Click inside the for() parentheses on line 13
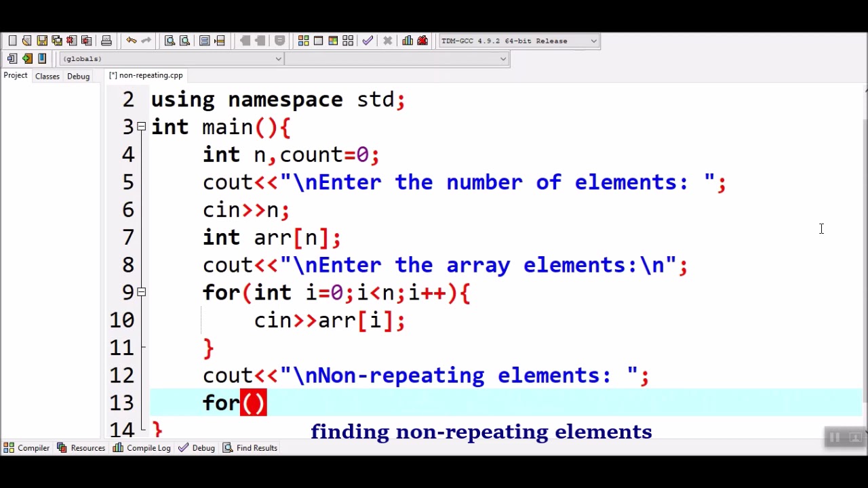Viewport: 868px width, 488px height. 254,403
